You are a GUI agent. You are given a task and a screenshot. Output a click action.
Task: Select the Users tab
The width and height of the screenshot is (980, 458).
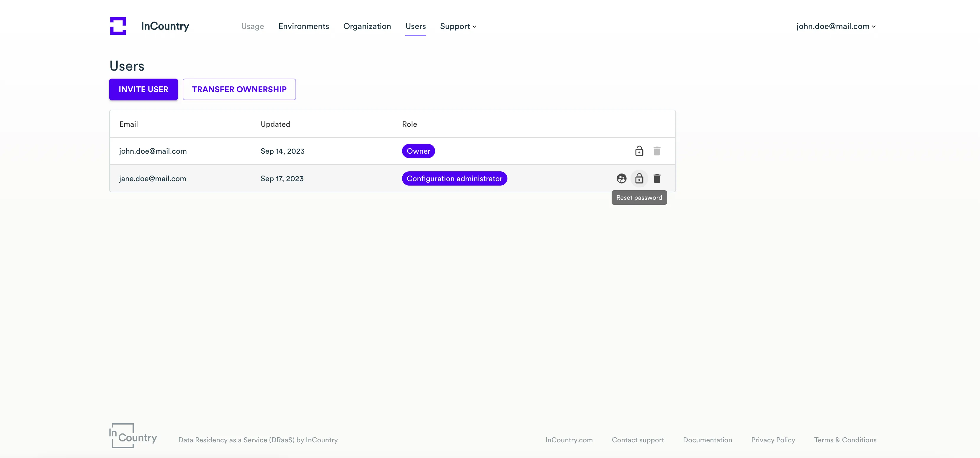(415, 26)
